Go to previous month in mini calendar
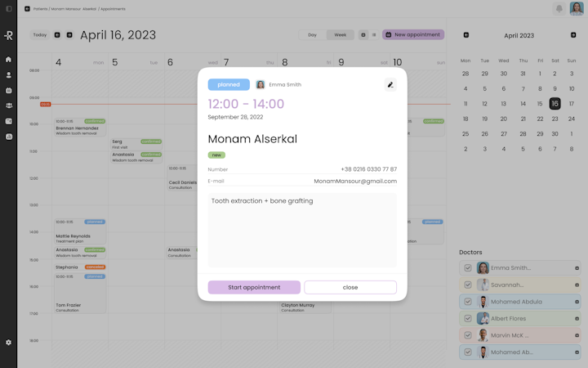Viewport: 588px width, 368px height. [x=466, y=35]
